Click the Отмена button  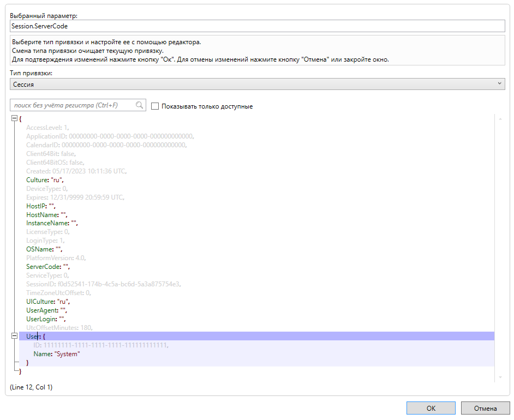click(x=485, y=408)
